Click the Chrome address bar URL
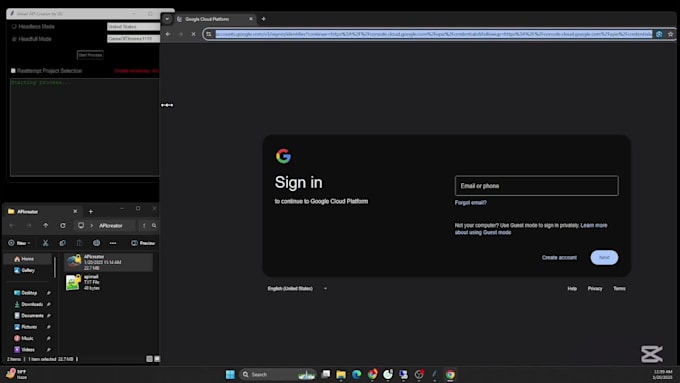680x383 pixels. 434,34
